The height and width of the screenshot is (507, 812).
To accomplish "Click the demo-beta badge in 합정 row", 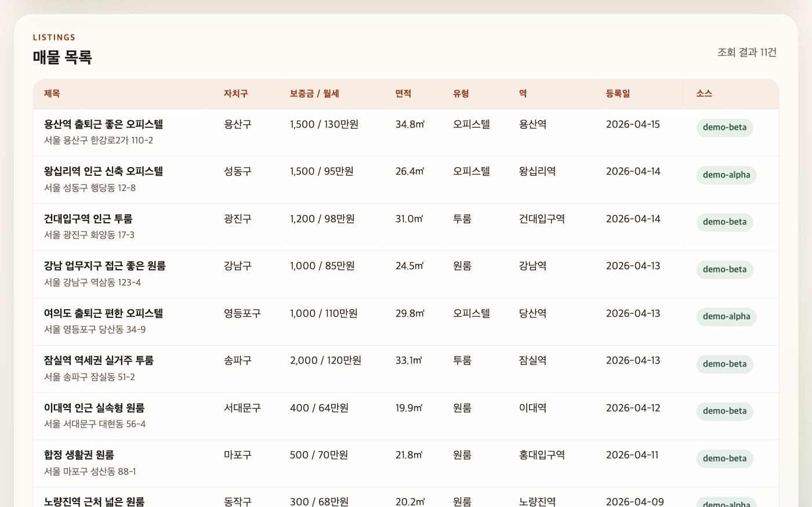I will [x=724, y=459].
